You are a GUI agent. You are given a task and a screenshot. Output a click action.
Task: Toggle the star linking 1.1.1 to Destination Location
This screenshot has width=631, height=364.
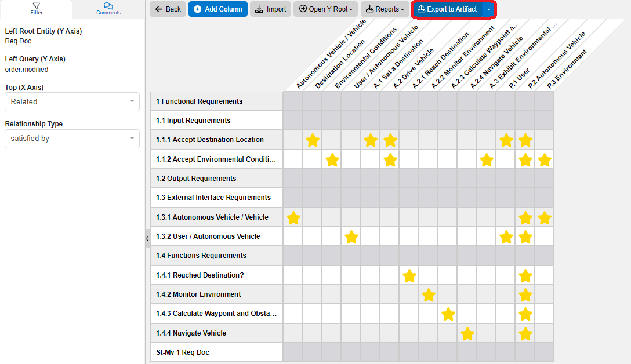coord(313,140)
